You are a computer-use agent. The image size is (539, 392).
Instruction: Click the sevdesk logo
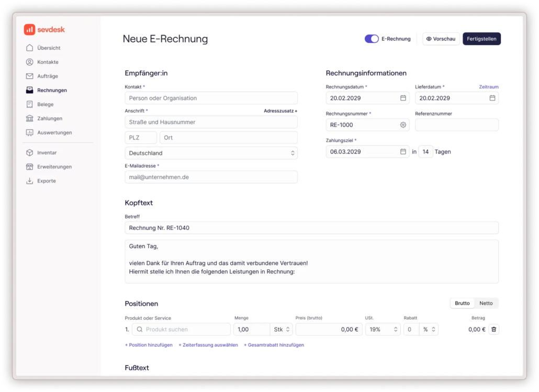click(x=44, y=29)
